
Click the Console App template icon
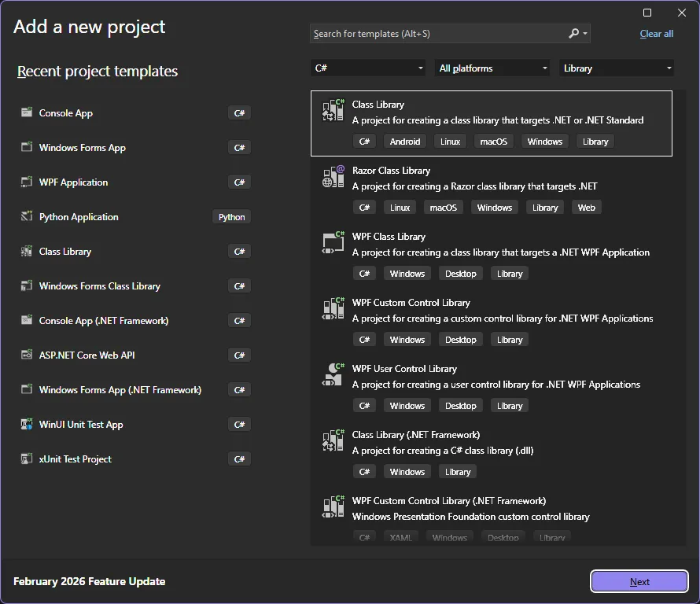[27, 112]
